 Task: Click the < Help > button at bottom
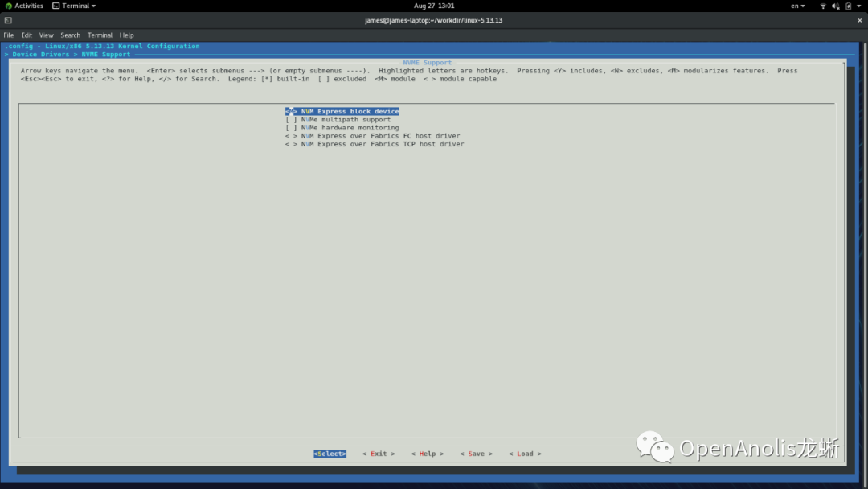pos(428,454)
